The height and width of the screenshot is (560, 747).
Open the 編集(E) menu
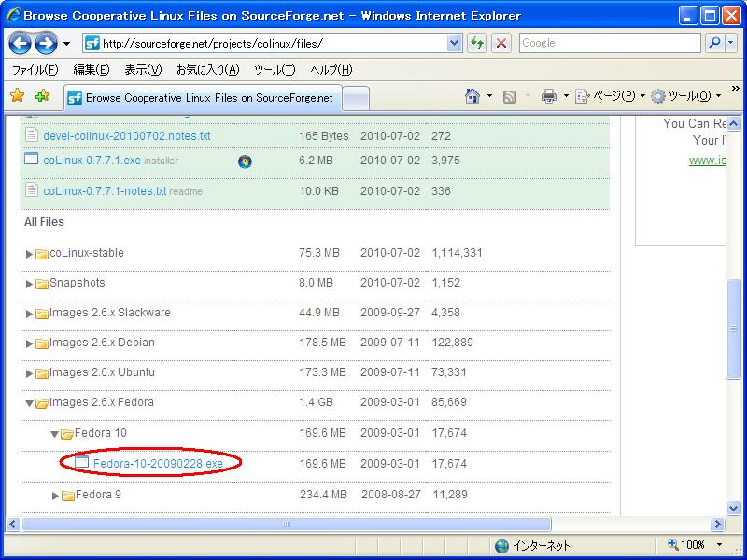(x=92, y=70)
